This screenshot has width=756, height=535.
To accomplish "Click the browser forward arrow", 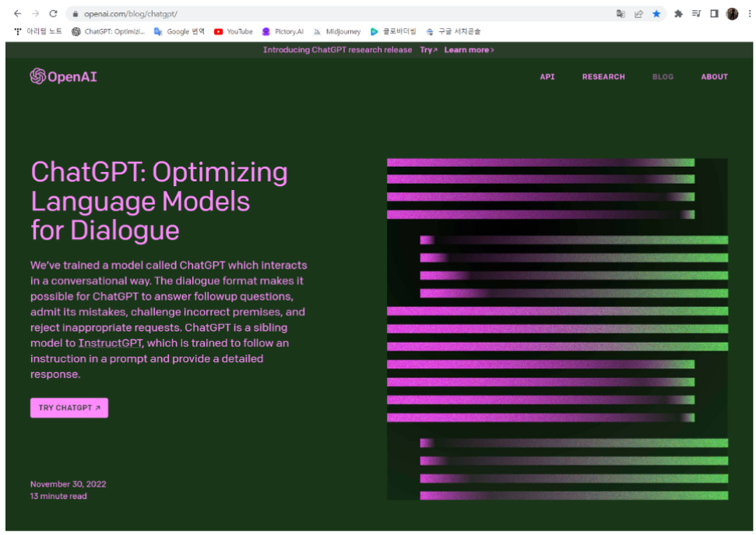I will (x=35, y=13).
